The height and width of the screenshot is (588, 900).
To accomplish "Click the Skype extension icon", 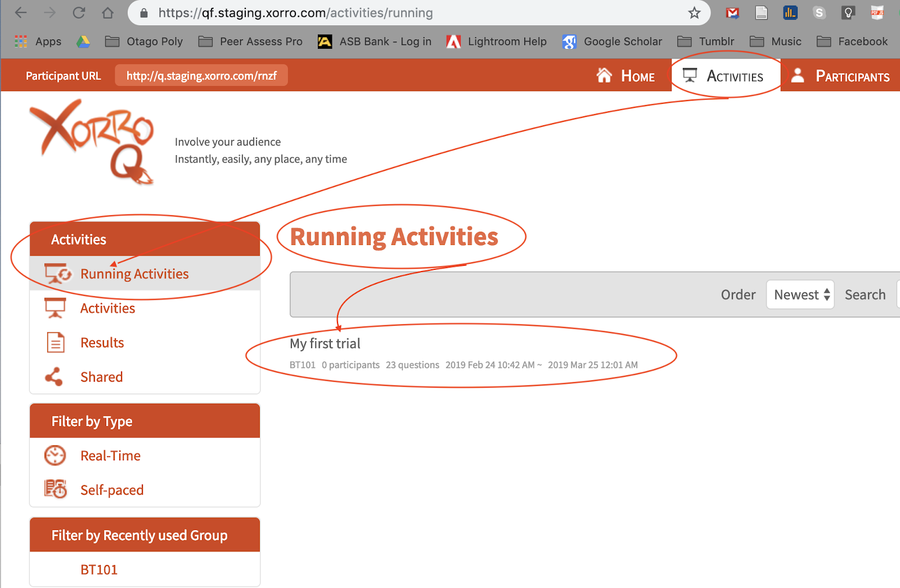I will coord(819,12).
